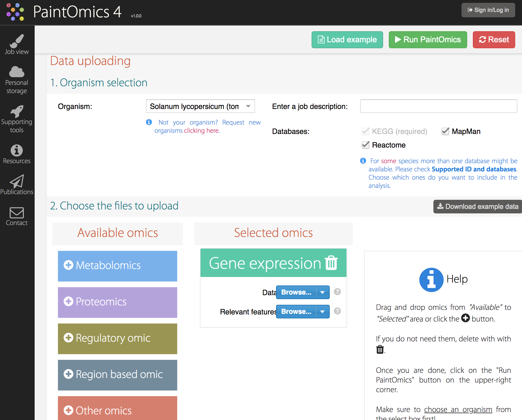
Task: Add Metabolomics with plus icon
Action: [68, 265]
